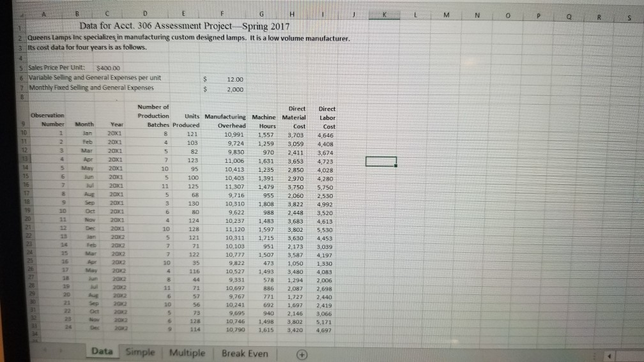Click the selected empty cell in column K

click(x=381, y=162)
